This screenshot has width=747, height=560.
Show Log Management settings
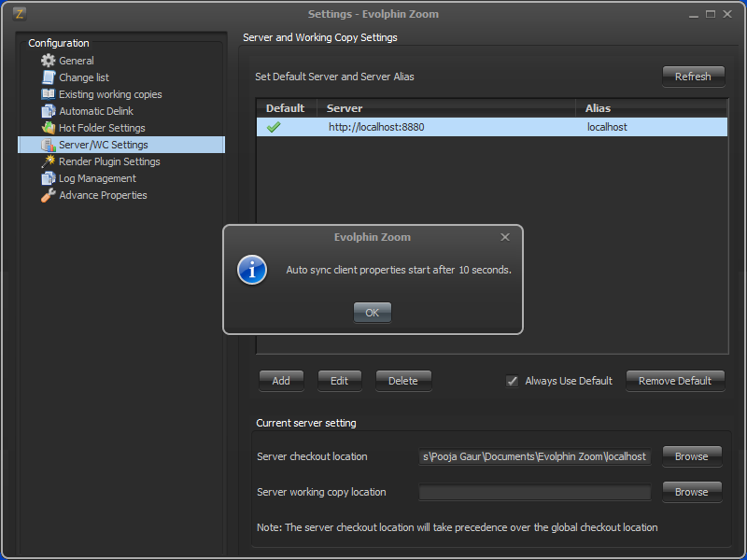coord(97,178)
